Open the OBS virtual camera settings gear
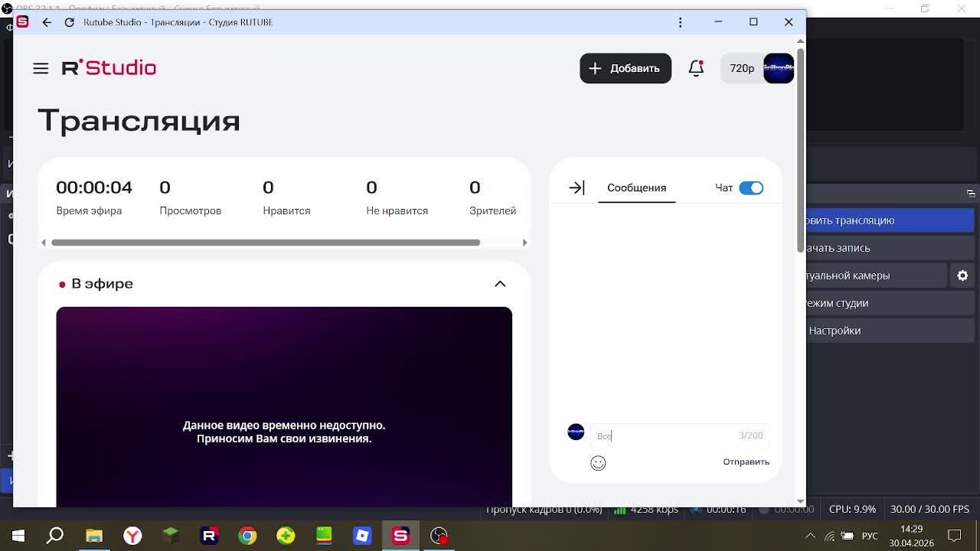 click(x=962, y=275)
